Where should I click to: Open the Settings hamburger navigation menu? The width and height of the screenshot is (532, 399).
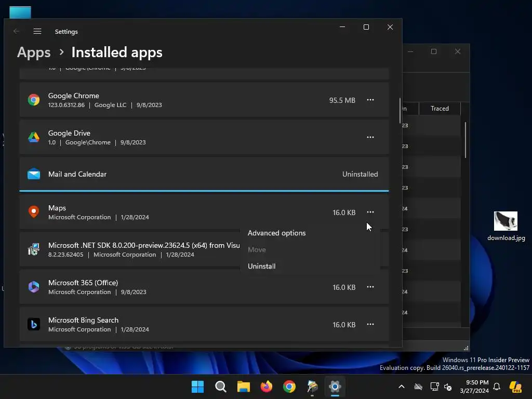[37, 31]
